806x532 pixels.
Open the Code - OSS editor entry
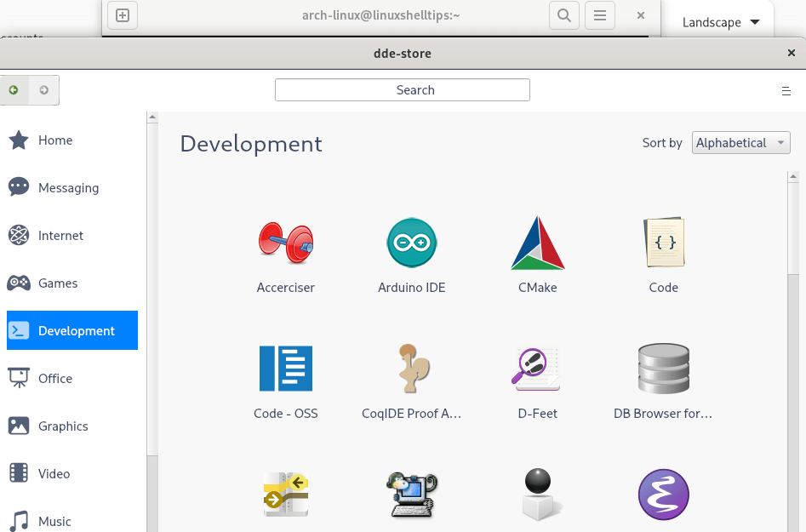click(x=285, y=369)
